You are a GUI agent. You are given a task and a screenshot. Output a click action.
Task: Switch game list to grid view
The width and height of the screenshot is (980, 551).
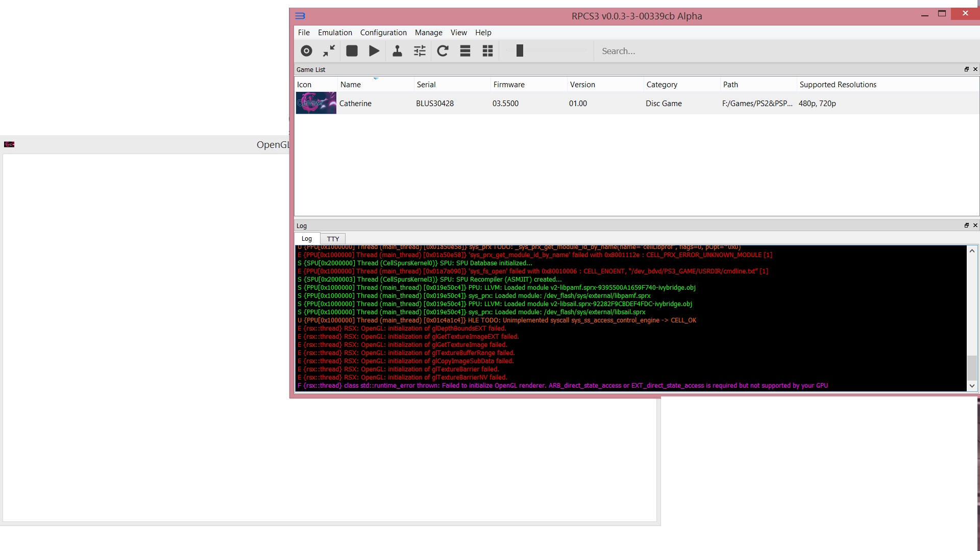tap(487, 51)
